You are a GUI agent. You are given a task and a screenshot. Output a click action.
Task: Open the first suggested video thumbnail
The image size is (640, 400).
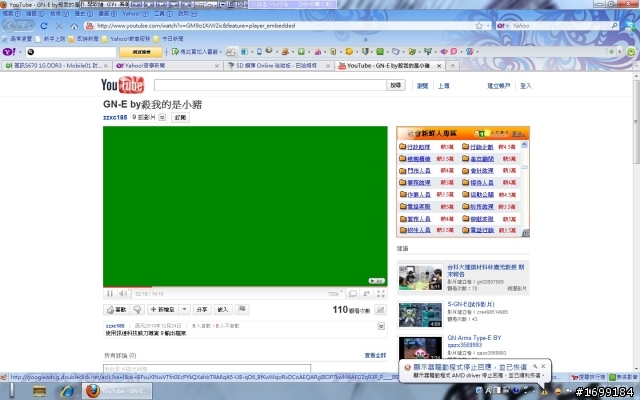420,278
